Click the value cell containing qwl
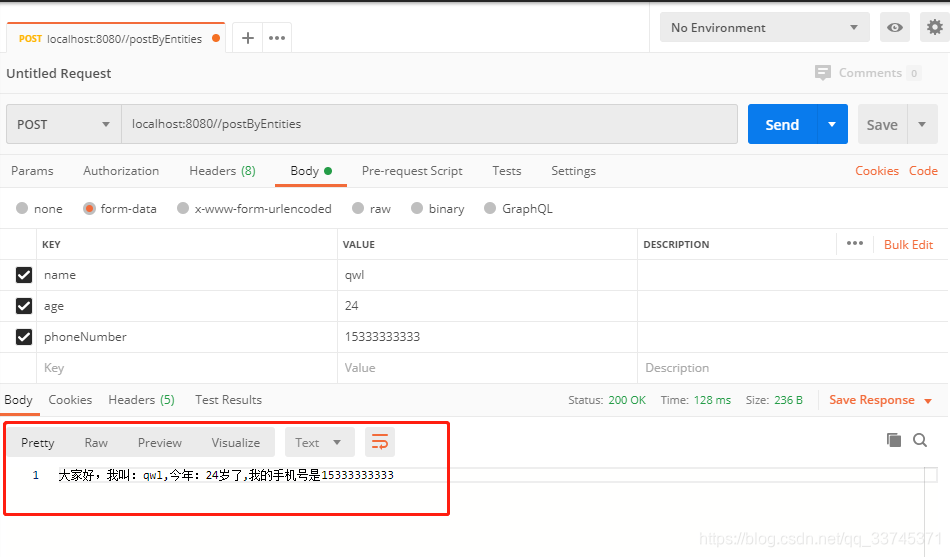950x557 pixels. pos(487,275)
